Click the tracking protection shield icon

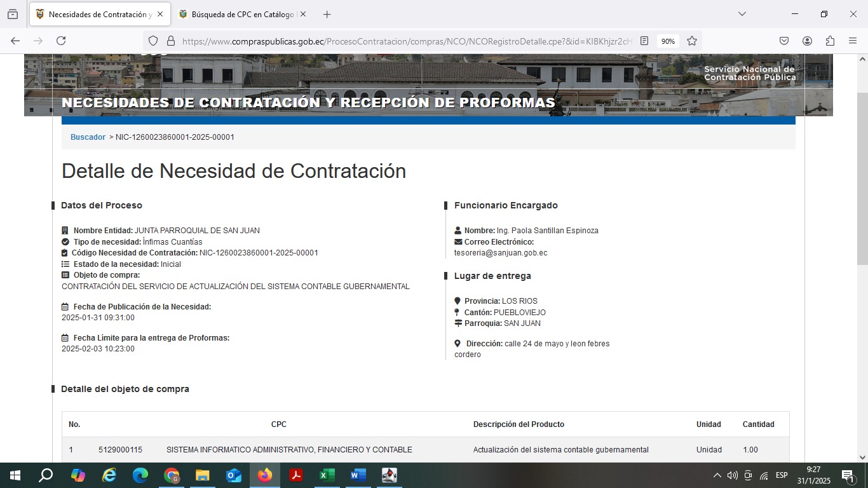[153, 41]
